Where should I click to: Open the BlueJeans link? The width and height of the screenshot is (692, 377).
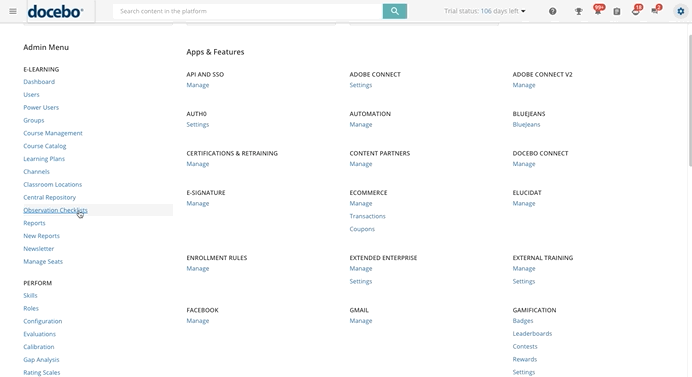point(526,124)
